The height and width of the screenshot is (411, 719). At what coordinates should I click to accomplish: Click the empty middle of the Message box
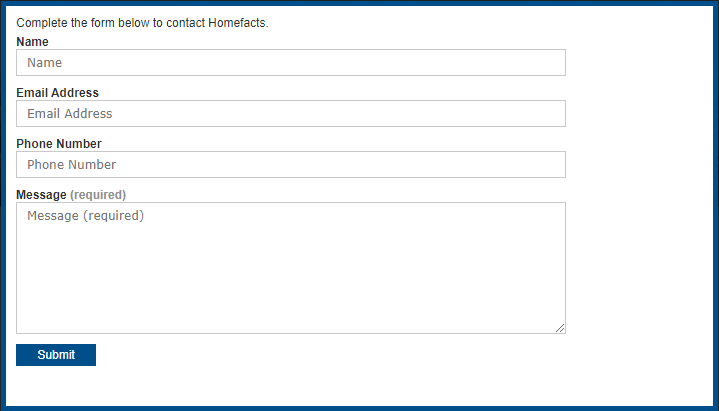pyautogui.click(x=291, y=275)
